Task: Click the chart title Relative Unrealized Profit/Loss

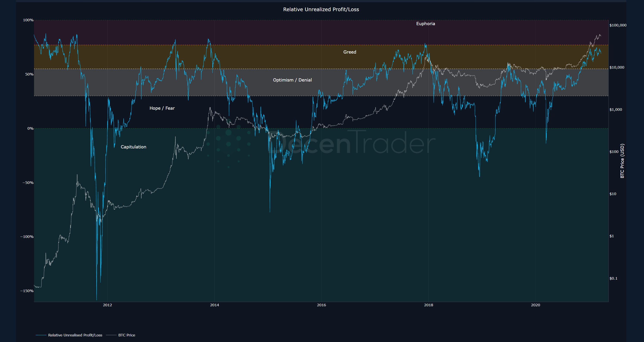Action: (321, 9)
